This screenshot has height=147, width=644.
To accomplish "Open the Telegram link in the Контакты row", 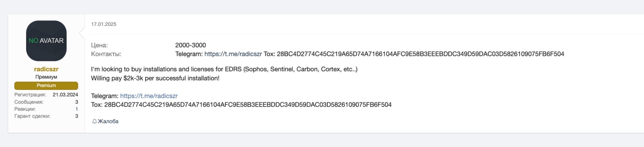I will [233, 54].
